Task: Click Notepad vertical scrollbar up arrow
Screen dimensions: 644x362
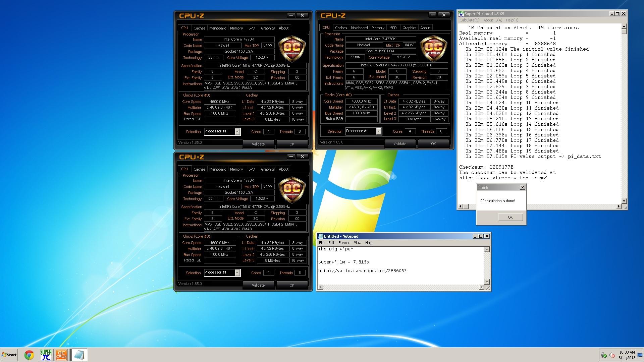Action: point(487,249)
